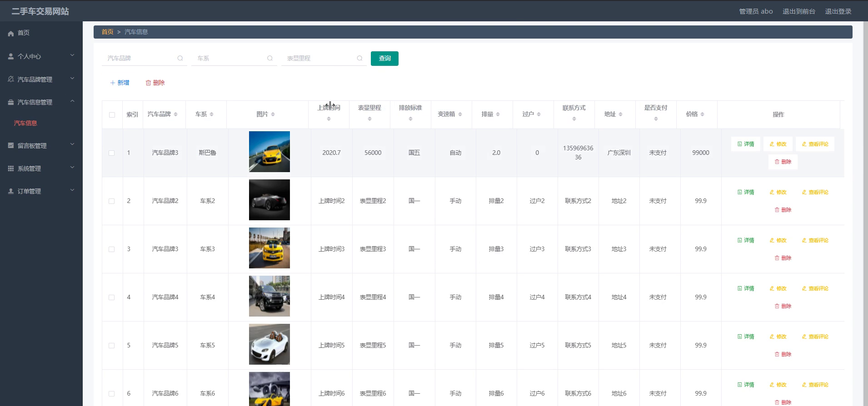Image resolution: width=868 pixels, height=406 pixels.
Task: Check the row 3 车系3 checkbox
Action: [112, 249]
